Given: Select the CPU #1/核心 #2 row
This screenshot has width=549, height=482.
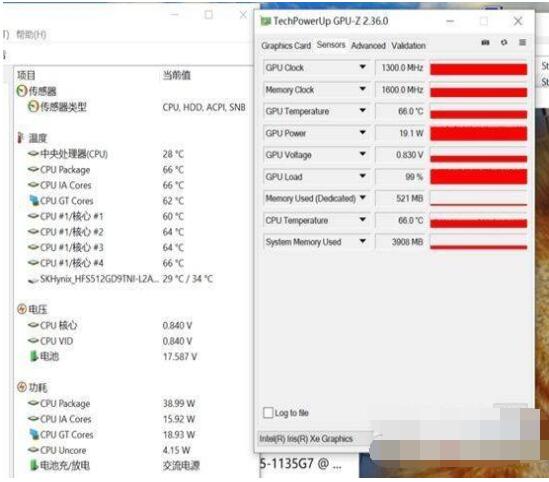Looking at the screenshot, I should tap(106, 232).
